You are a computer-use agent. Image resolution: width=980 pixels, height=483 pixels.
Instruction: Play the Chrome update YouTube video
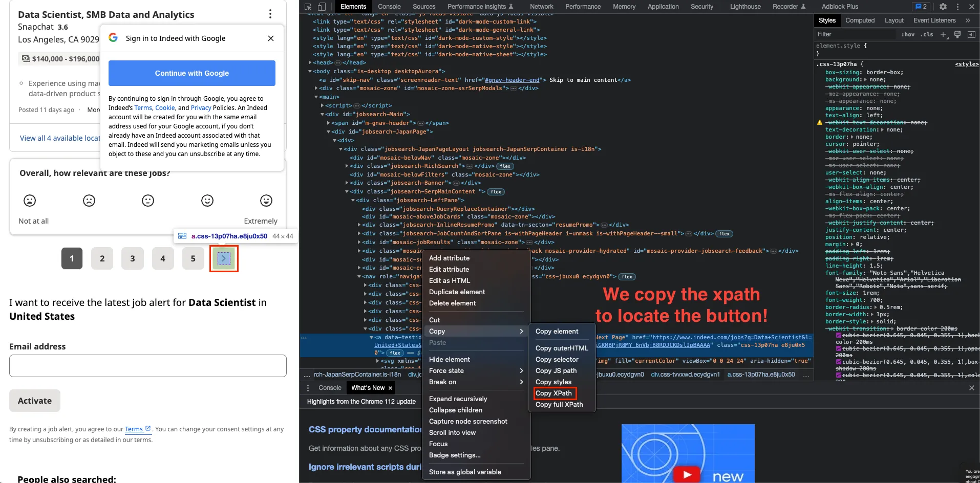pos(687,474)
